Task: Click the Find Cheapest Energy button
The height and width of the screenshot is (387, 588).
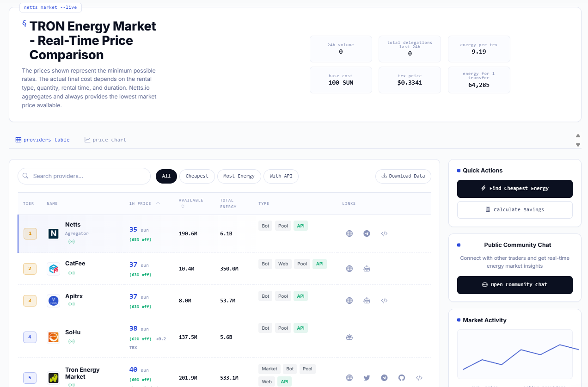Action: point(514,189)
